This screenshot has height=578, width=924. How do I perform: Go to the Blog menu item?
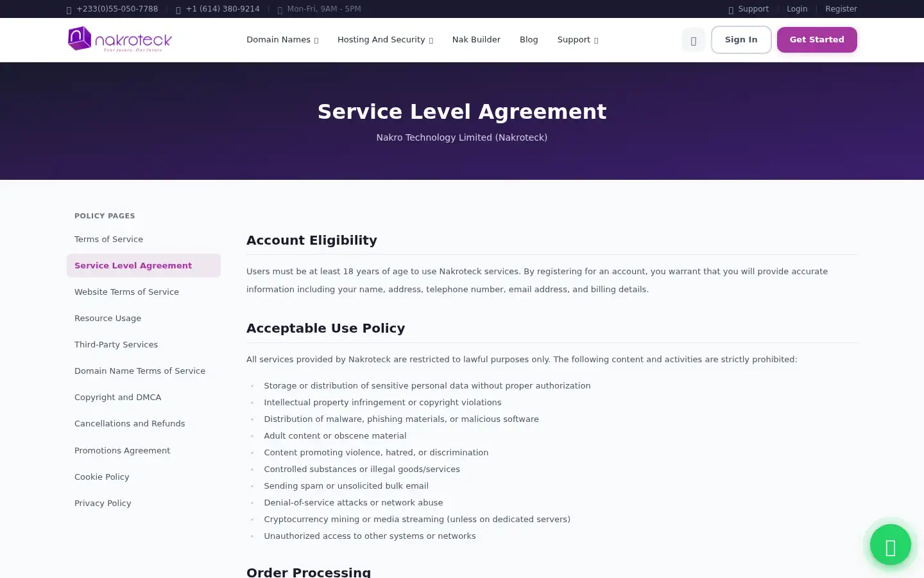(x=529, y=40)
